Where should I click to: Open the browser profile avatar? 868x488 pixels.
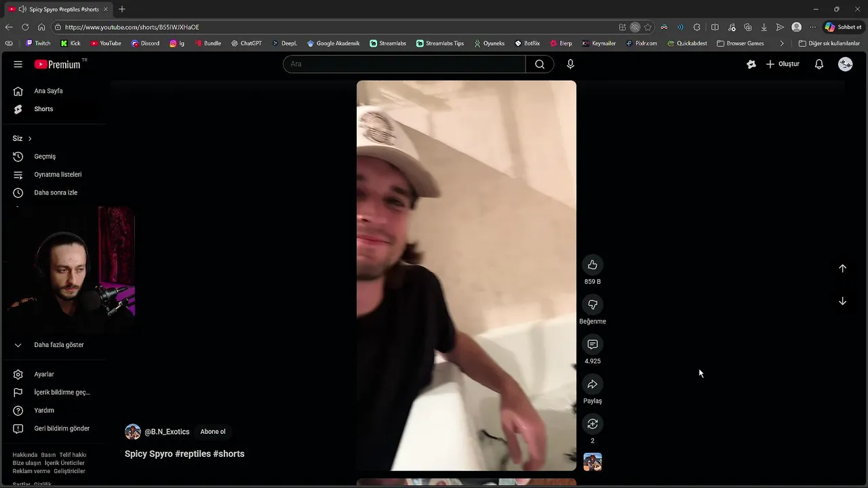pyautogui.click(x=797, y=27)
